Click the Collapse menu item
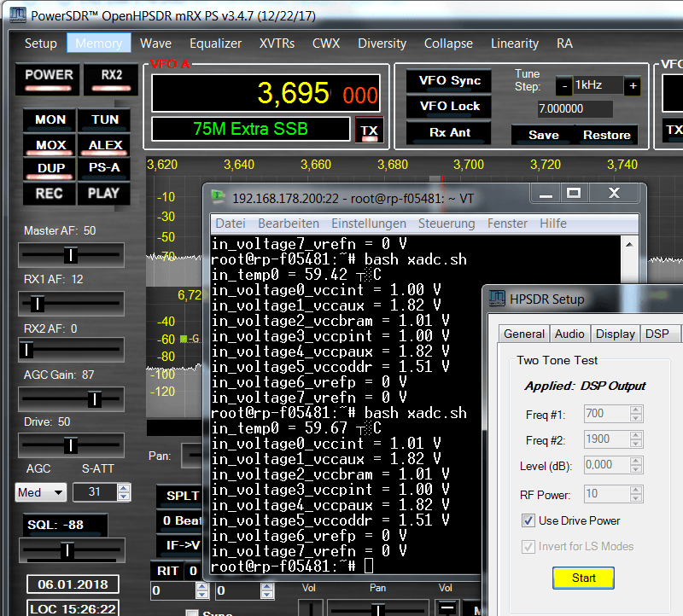 pos(448,44)
